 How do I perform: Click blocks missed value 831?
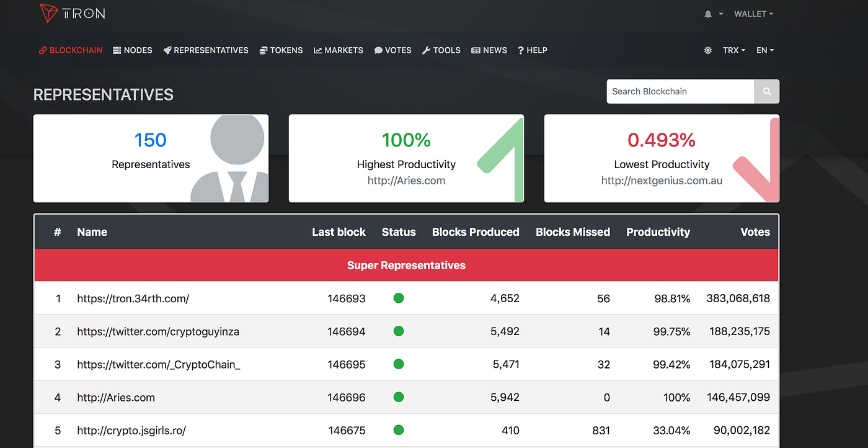tap(601, 431)
